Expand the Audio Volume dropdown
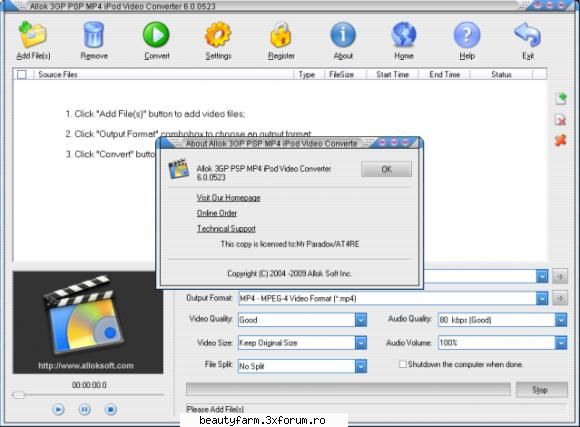Viewport: 580px width, 427px height. pos(561,343)
